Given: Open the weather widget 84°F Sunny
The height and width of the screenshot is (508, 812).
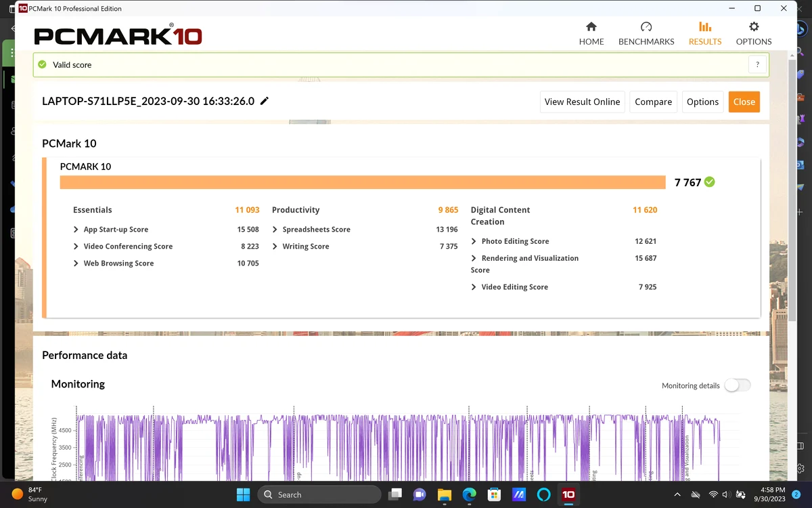Looking at the screenshot, I should (30, 494).
